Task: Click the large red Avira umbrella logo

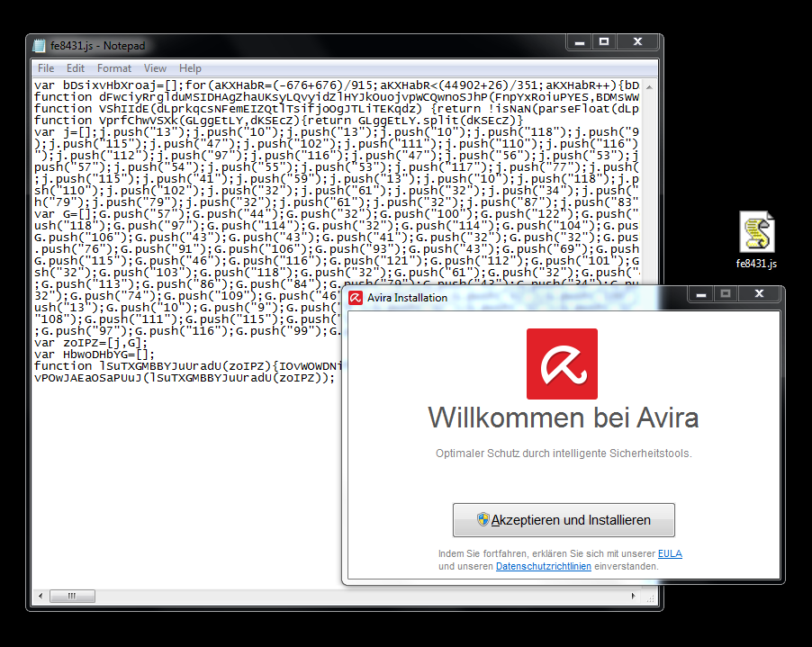Action: click(x=562, y=364)
